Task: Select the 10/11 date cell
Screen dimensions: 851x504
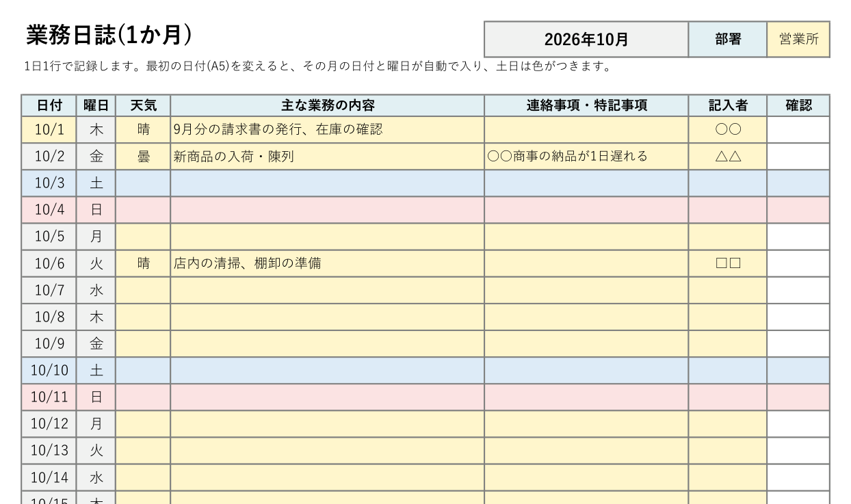Action: pos(49,397)
